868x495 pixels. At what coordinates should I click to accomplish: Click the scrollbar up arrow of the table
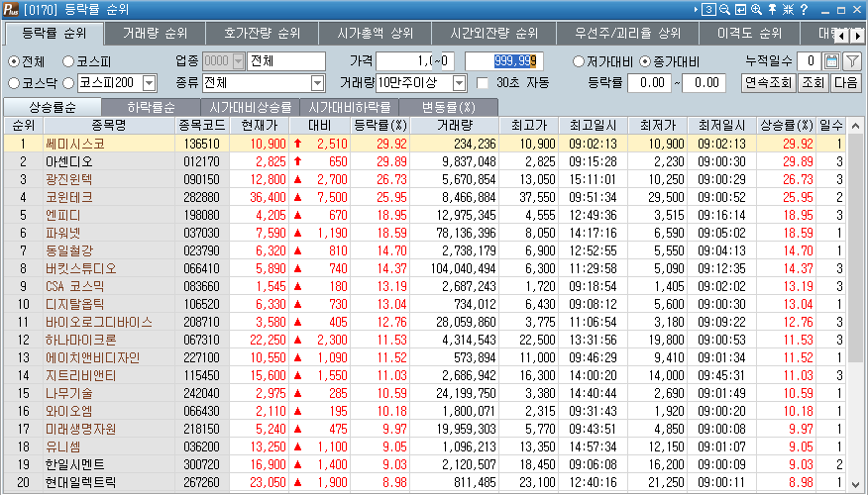pos(855,126)
